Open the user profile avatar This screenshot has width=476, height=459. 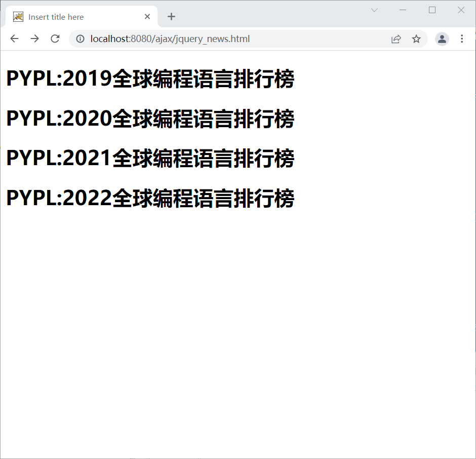[442, 39]
